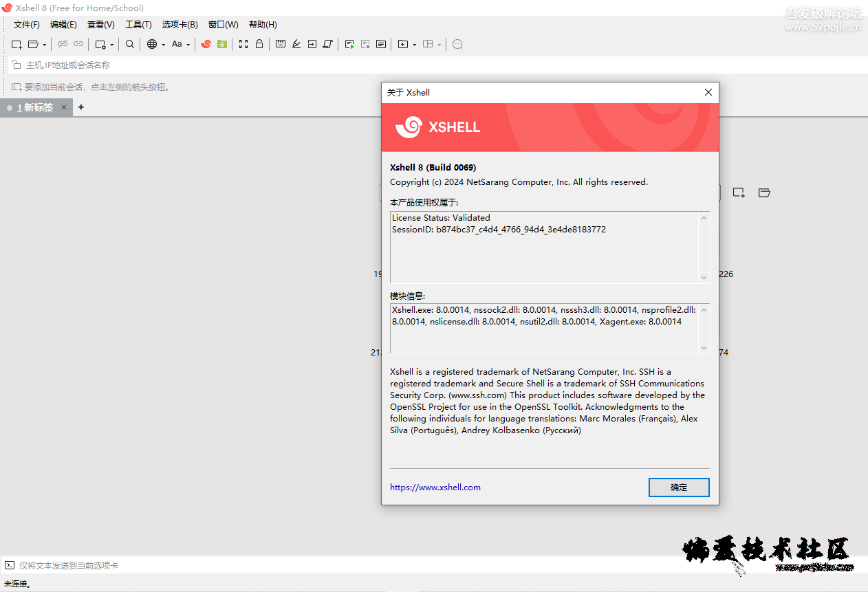The width and height of the screenshot is (868, 592).
Task: Click the new session icon behind dialog
Action: click(739, 193)
